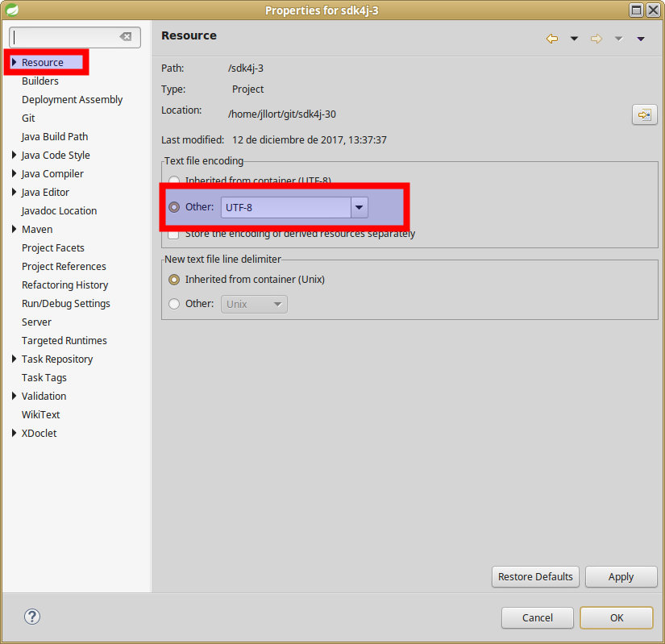Click the help question mark icon
Viewport: 665px width, 644px height.
tap(32, 617)
